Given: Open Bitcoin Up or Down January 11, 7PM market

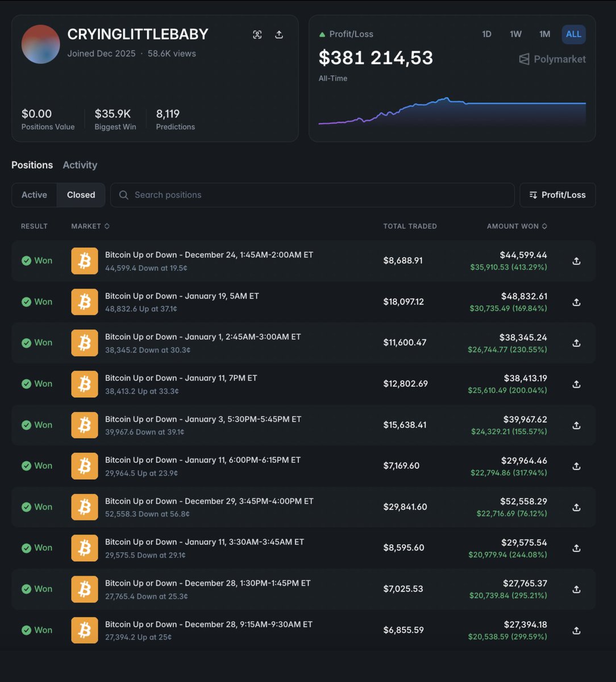Looking at the screenshot, I should (x=181, y=378).
